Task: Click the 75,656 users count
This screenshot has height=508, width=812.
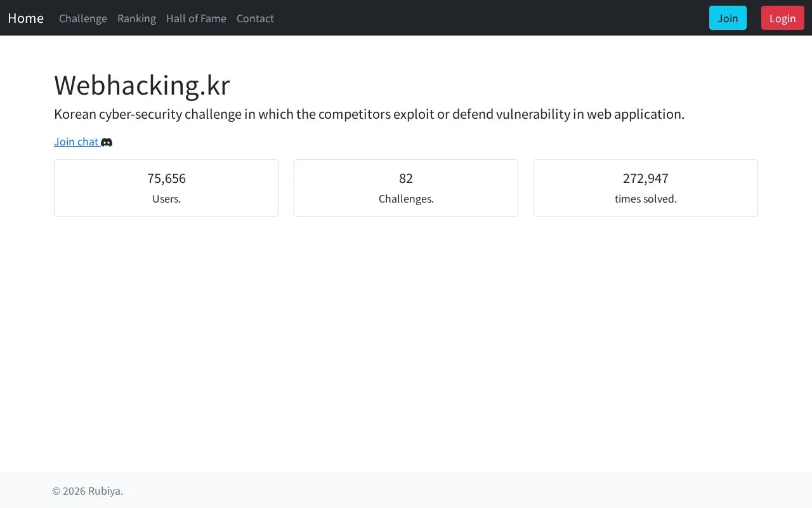Action: click(166, 178)
